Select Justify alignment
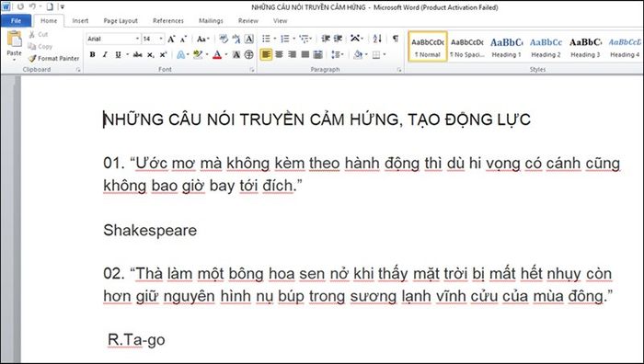 tap(305, 54)
